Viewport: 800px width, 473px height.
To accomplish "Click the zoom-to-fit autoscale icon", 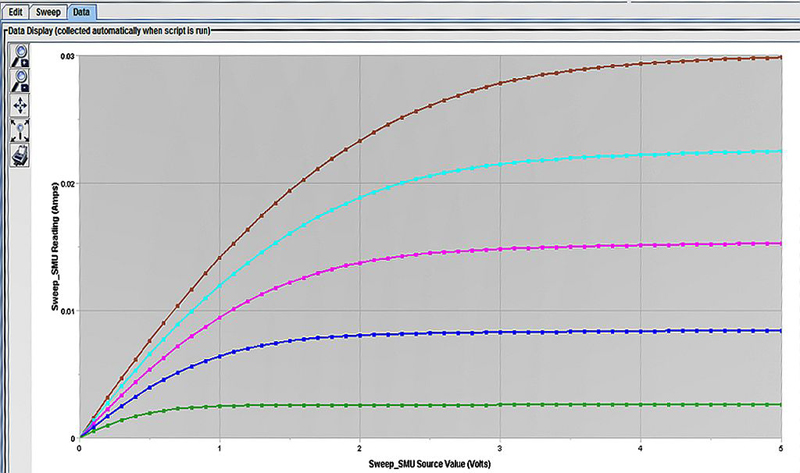I will tap(20, 131).
